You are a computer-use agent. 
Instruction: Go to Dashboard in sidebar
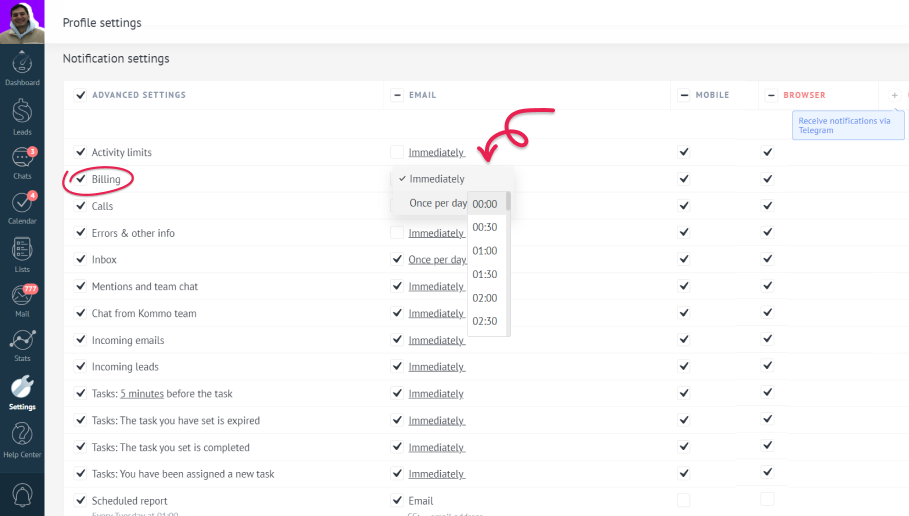tap(22, 68)
